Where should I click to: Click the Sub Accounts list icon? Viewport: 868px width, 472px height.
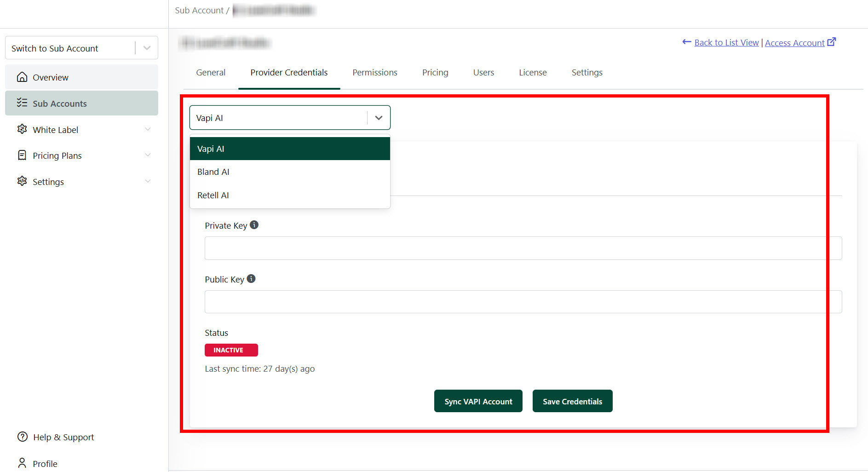[22, 103]
